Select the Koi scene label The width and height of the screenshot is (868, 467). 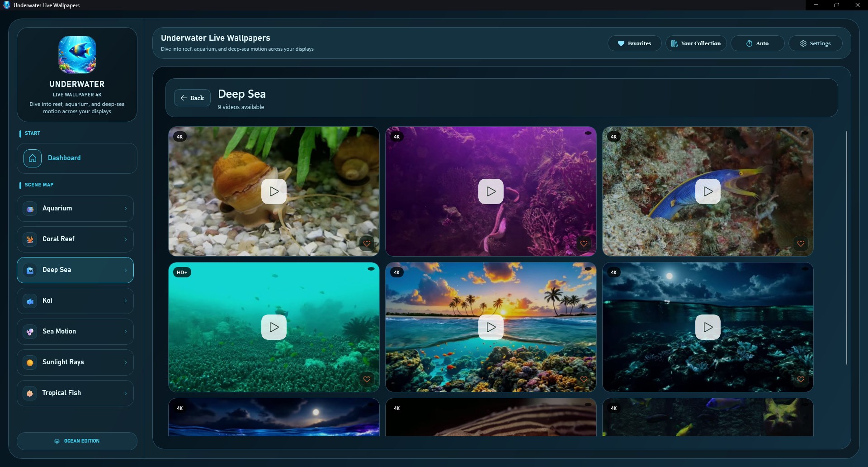tap(47, 300)
